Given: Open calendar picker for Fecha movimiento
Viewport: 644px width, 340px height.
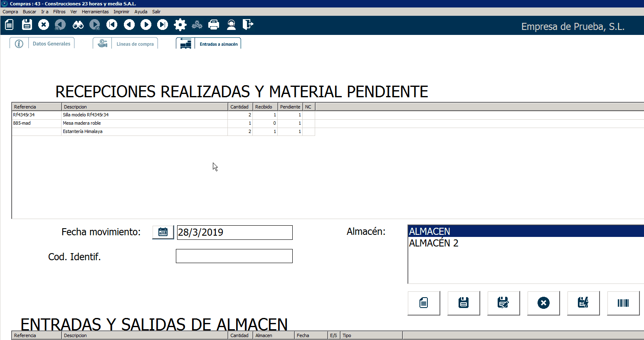Looking at the screenshot, I should pyautogui.click(x=163, y=232).
